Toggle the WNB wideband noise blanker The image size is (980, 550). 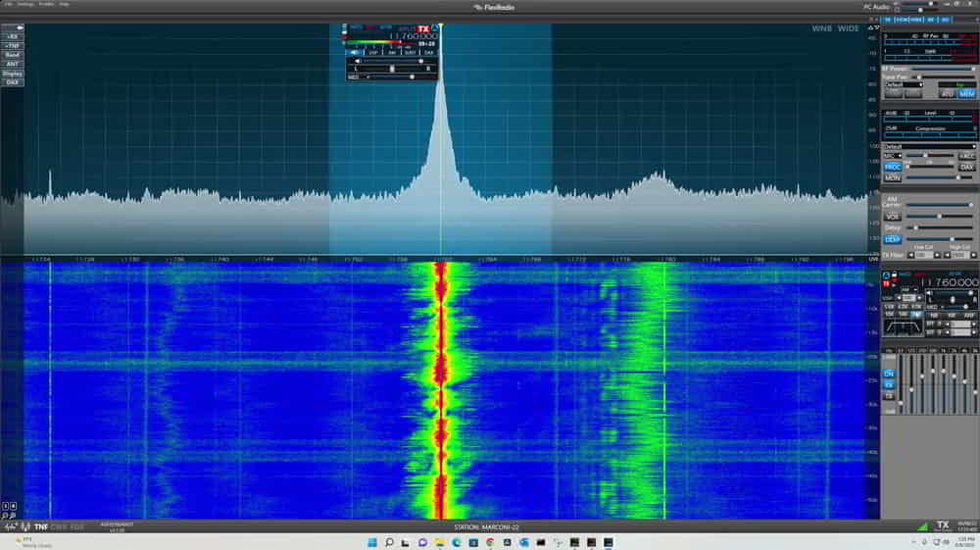point(822,28)
